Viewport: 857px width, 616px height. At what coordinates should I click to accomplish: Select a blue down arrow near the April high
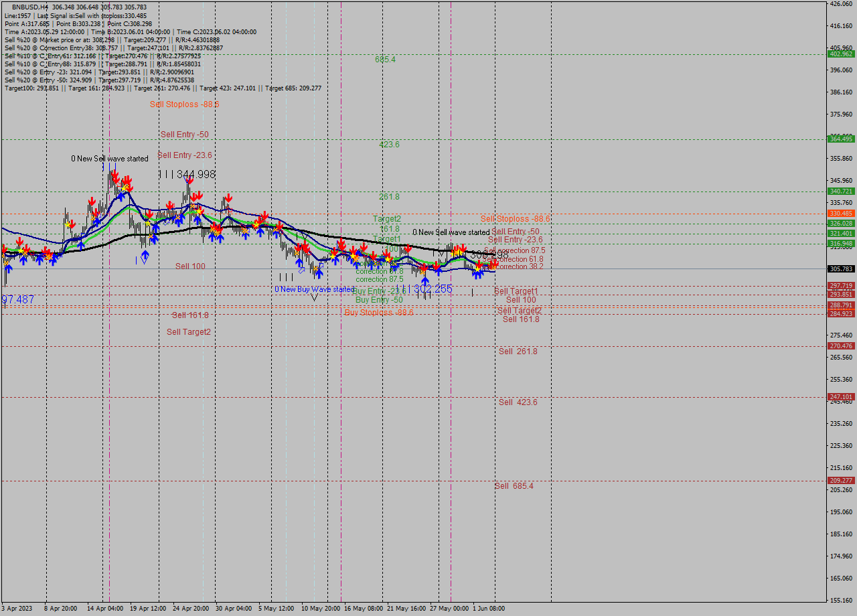(187, 179)
